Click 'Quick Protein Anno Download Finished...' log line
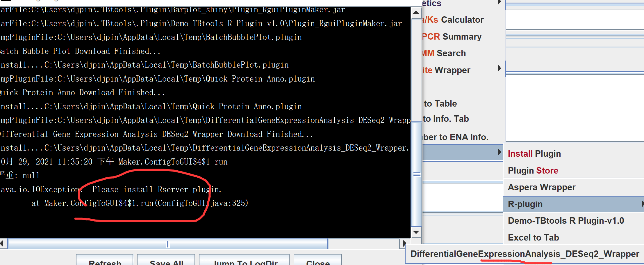The width and height of the screenshot is (644, 265). [x=82, y=93]
